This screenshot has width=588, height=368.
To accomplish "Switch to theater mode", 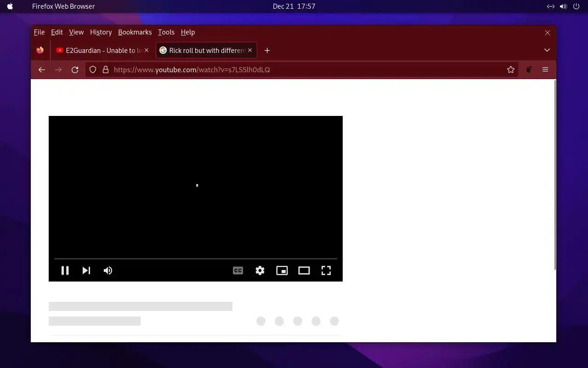I will pos(304,270).
